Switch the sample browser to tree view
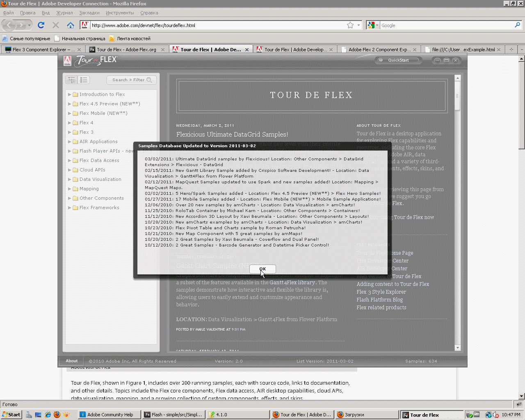Screen dimensions: 525x420 (x=71, y=80)
